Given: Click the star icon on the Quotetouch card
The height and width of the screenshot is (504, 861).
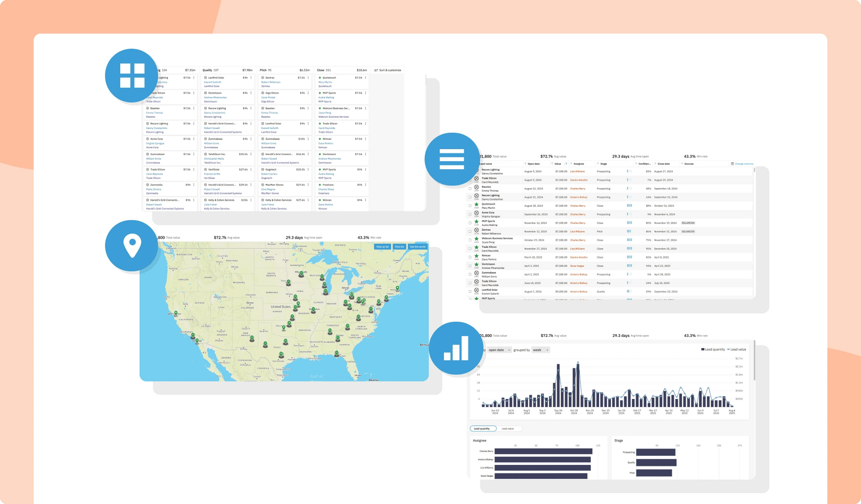Looking at the screenshot, I should pos(320,78).
